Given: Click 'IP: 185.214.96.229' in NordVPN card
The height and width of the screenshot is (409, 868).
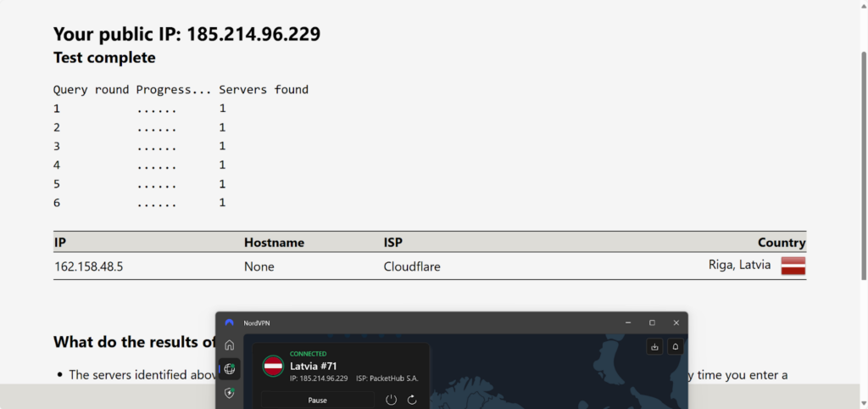Looking at the screenshot, I should coord(319,378).
